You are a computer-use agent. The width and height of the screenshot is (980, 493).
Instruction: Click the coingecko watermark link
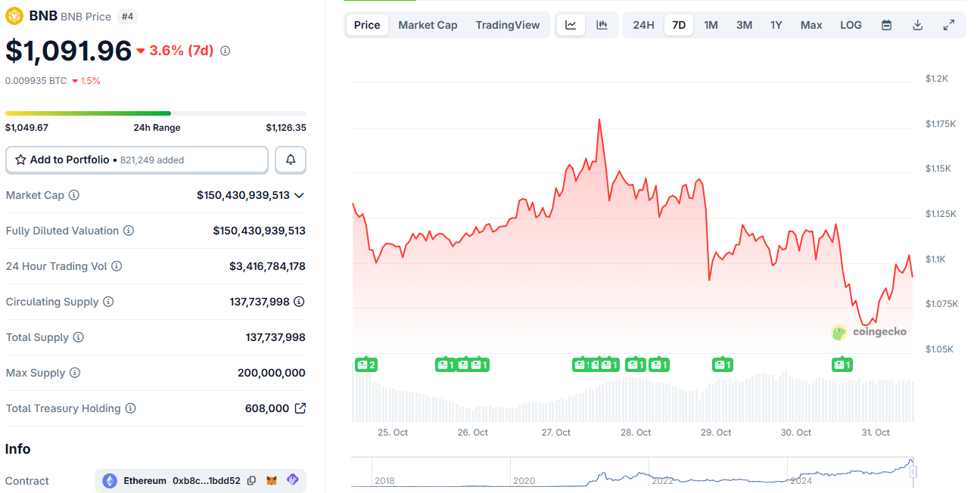pyautogui.click(x=869, y=332)
